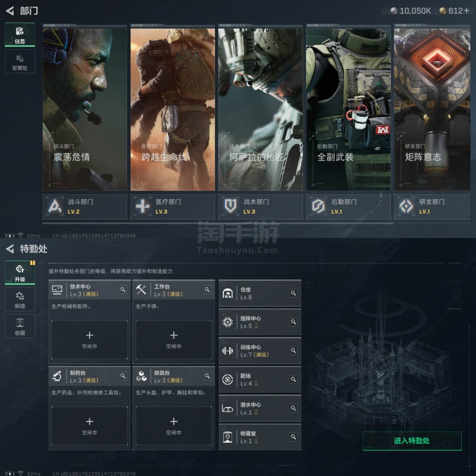The image size is (476, 476).
Task: Click the magnifier icon on 仓库
Action: (x=294, y=293)
